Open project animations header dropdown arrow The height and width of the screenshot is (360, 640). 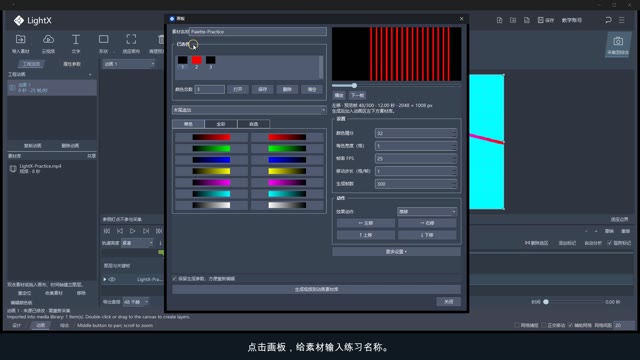pos(90,75)
